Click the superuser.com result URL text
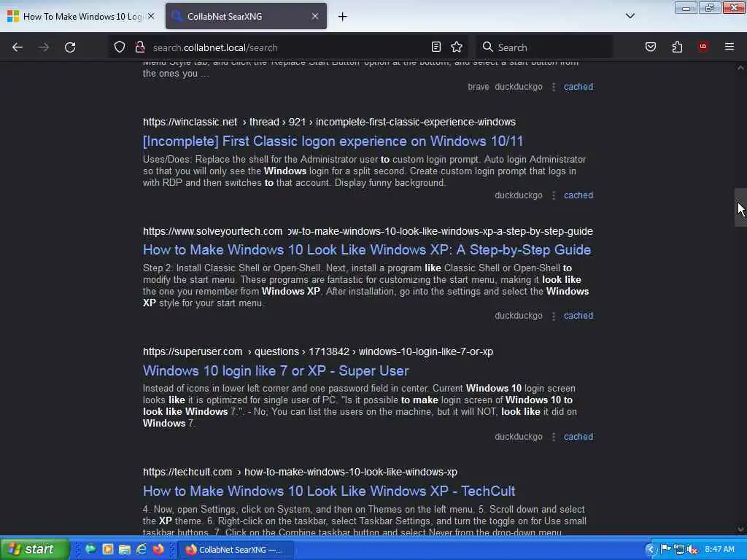 [x=318, y=351]
